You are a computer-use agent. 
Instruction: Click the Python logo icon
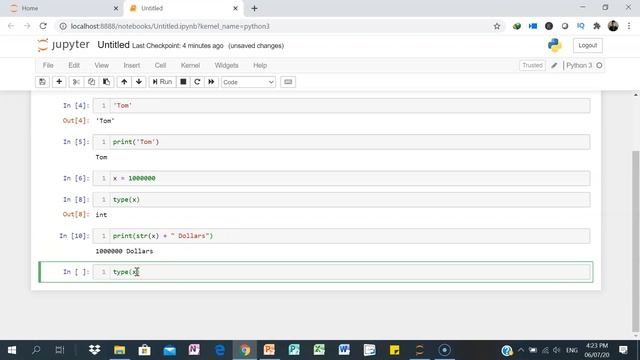click(x=554, y=45)
